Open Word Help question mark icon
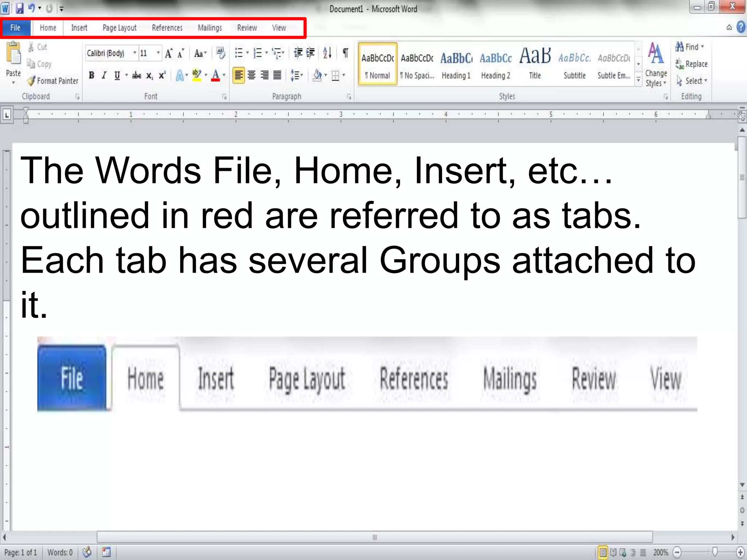747x560 pixels. (x=741, y=27)
